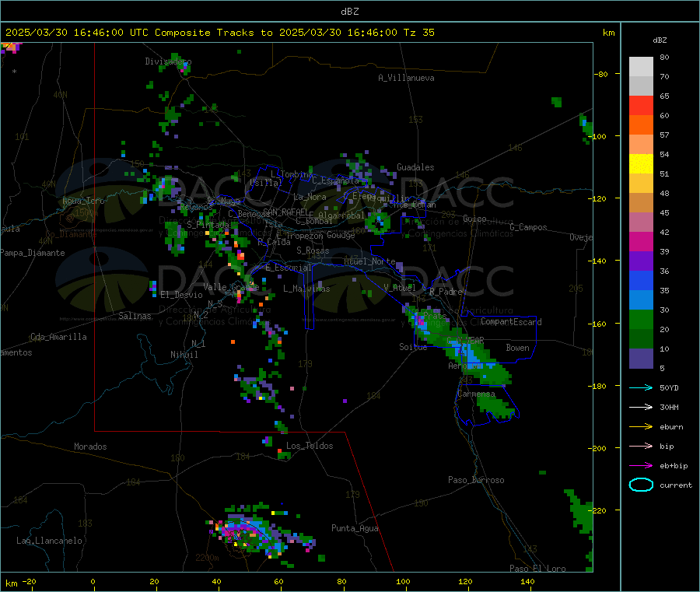Click the 0 km tick on bottom axis
This screenshot has height=592, width=700.
click(x=93, y=581)
